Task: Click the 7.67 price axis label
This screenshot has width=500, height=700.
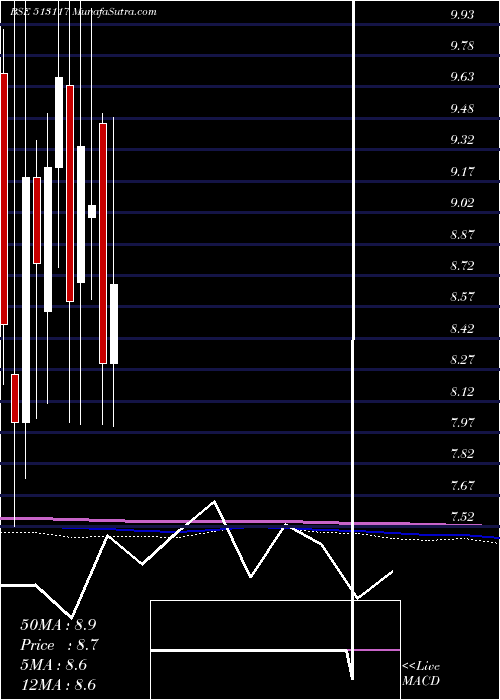Action: coord(462,486)
